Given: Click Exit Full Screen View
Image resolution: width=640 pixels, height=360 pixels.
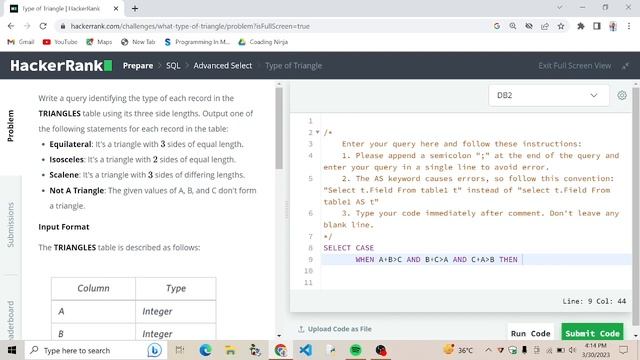Looking at the screenshot, I should tap(575, 65).
